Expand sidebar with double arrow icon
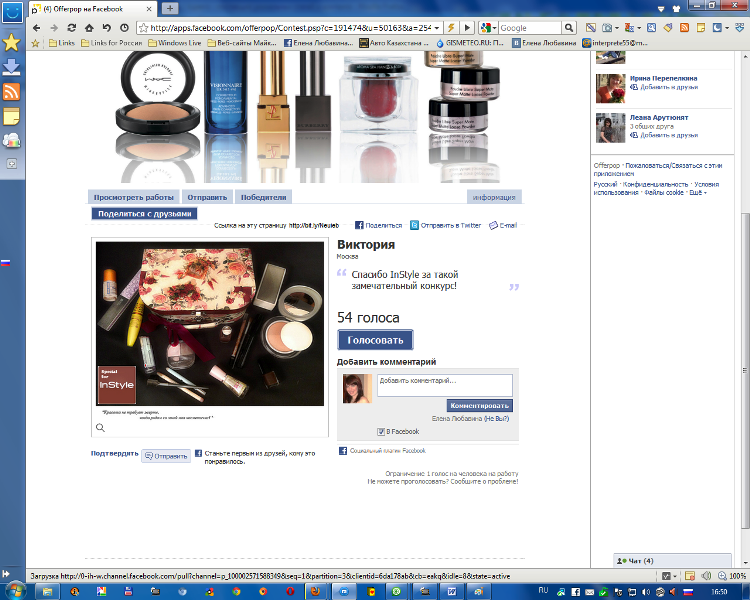This screenshot has width=750, height=600. [x=6, y=573]
